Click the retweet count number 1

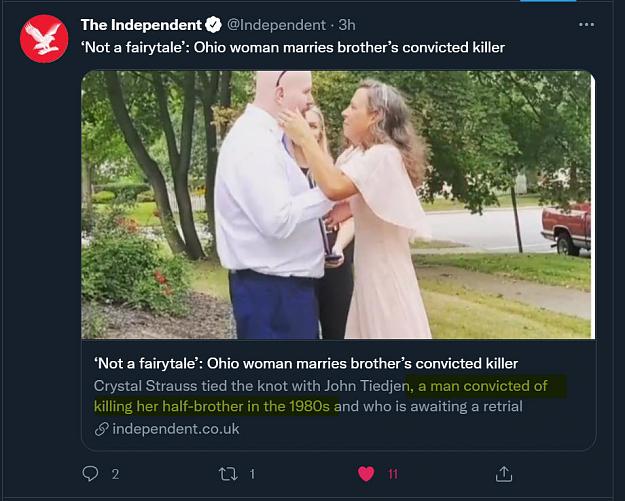click(252, 474)
